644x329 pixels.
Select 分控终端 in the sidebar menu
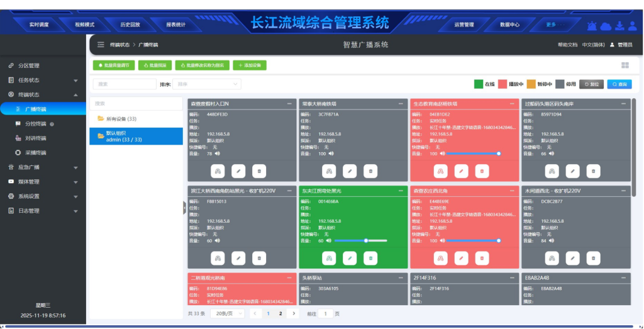pyautogui.click(x=35, y=124)
